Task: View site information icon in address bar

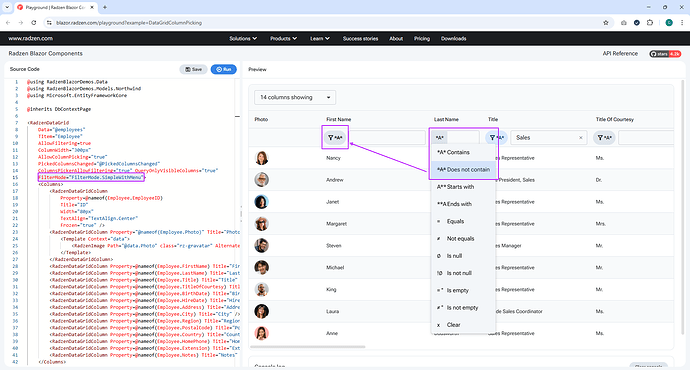Action: (49, 22)
